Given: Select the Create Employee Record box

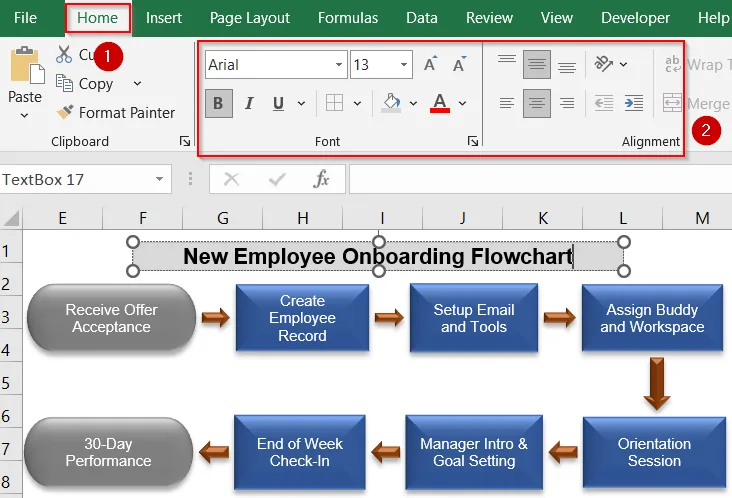Looking at the screenshot, I should (302, 318).
